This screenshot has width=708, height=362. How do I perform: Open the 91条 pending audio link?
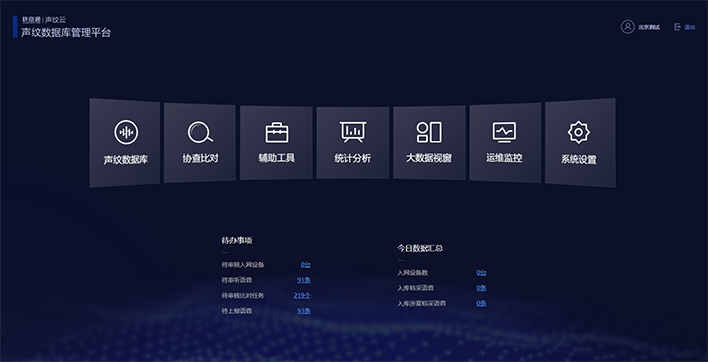coord(304,280)
